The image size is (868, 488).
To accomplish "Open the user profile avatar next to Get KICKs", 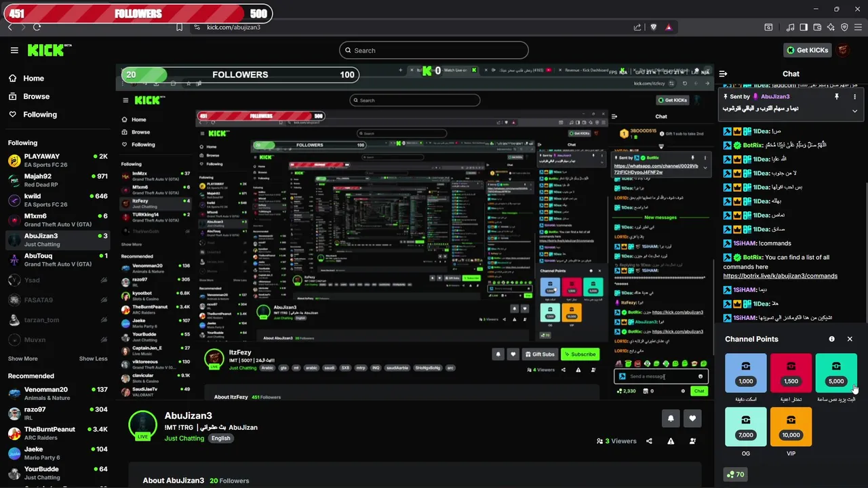I will [x=843, y=50].
